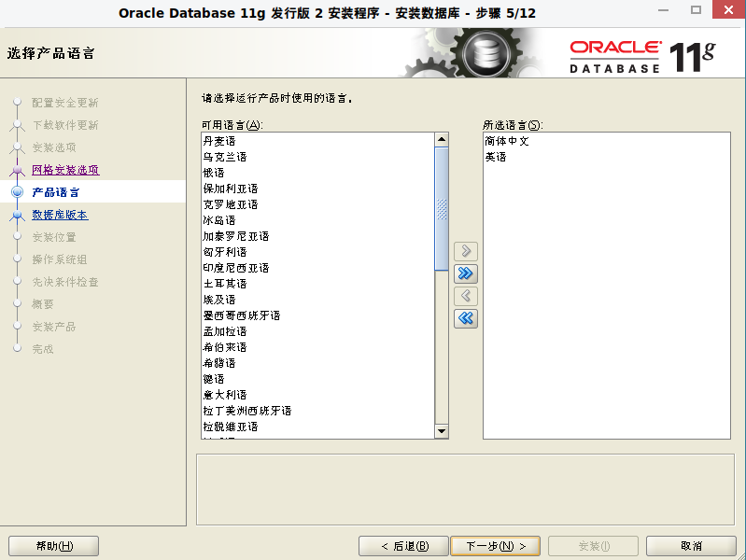Image resolution: width=746 pixels, height=560 pixels.
Task: Select 加泰罗尼亚语 in available languages
Action: [x=317, y=236]
